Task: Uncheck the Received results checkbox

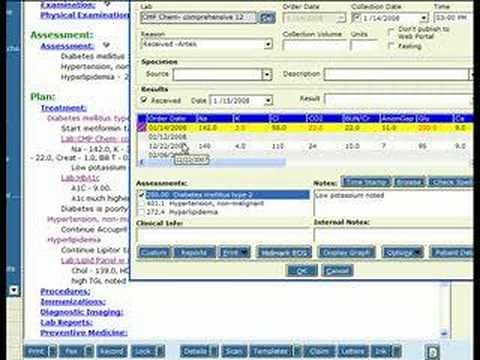Action: (x=144, y=100)
